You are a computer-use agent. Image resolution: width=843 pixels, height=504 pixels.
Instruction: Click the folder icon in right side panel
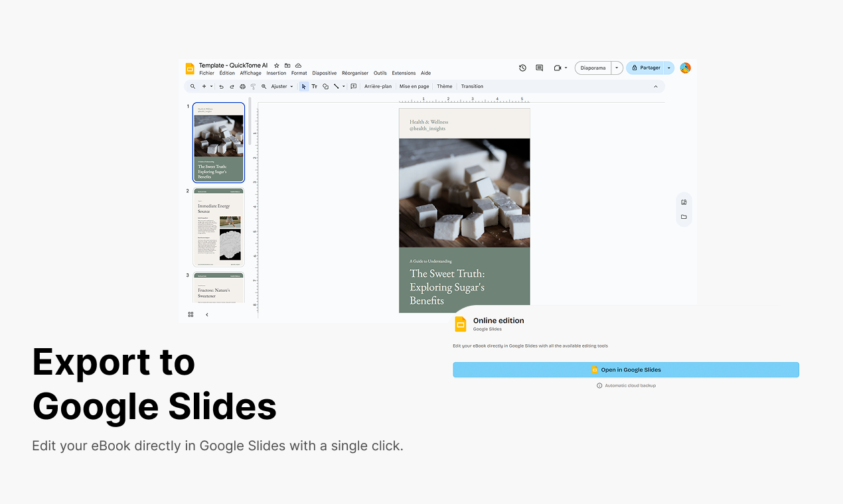coord(684,217)
